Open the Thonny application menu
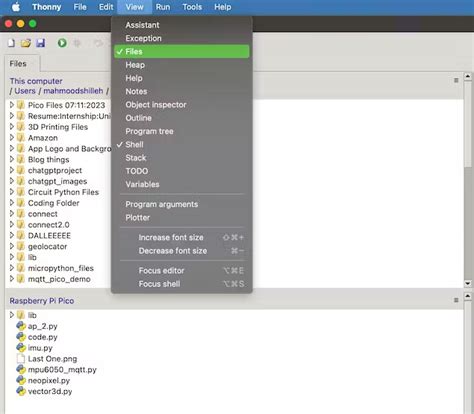Image resolution: width=474 pixels, height=414 pixels. tap(46, 7)
